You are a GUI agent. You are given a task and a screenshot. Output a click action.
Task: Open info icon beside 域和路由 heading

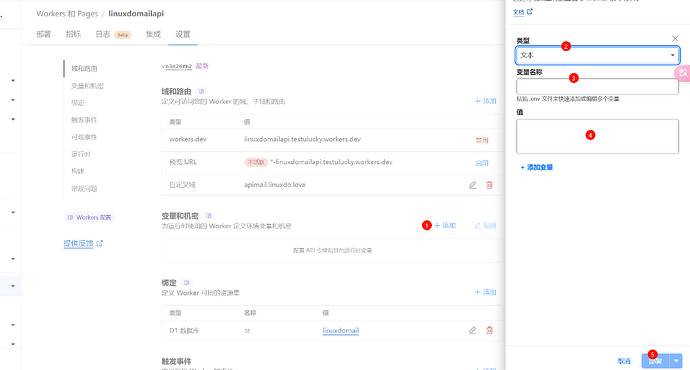coord(202,91)
